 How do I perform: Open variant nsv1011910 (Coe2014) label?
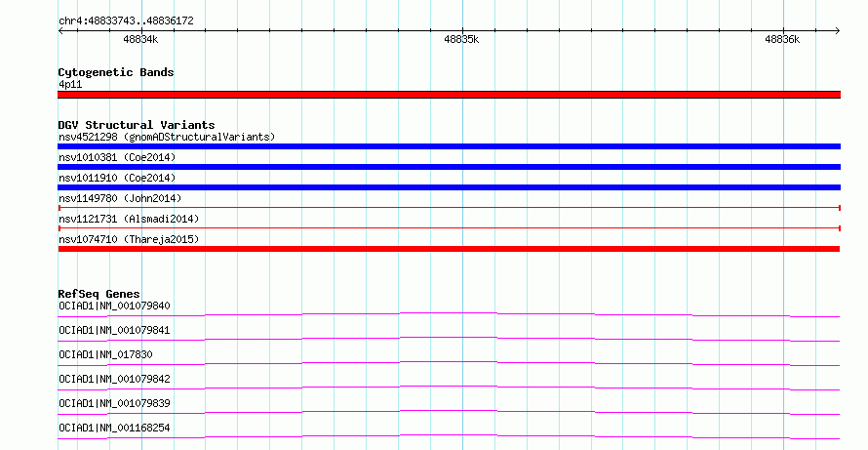[x=117, y=178]
